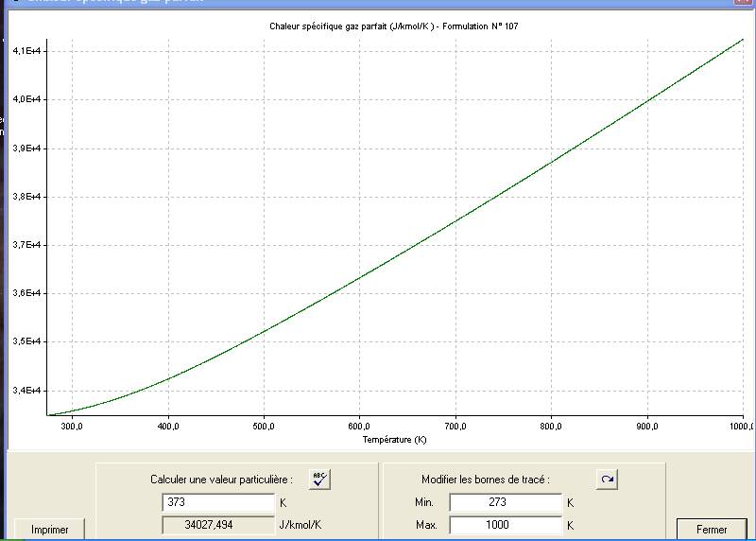The height and width of the screenshot is (541, 756).
Task: Click the y-axis tick label 4,0E+4
Action: (29, 99)
